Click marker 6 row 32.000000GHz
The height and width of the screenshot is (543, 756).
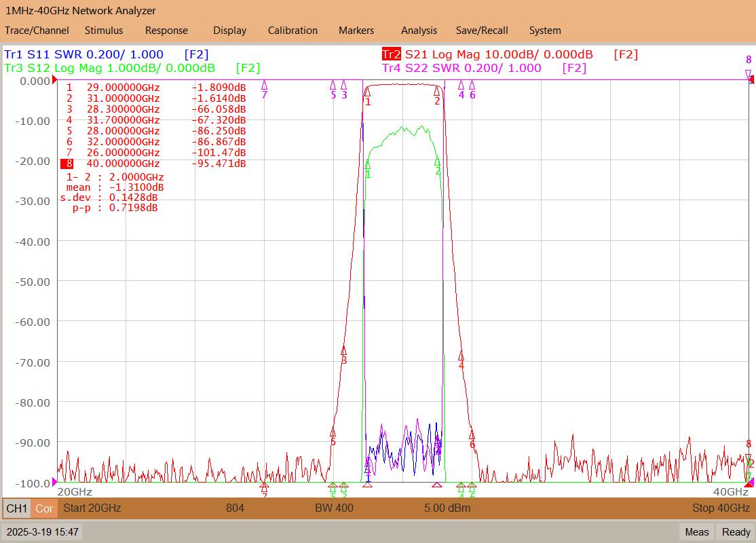pyautogui.click(x=155, y=142)
